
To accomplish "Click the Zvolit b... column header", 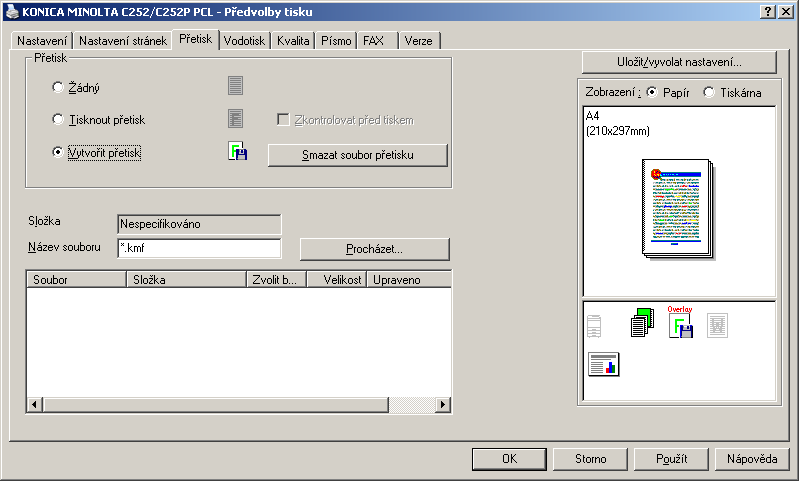I will pos(277,280).
